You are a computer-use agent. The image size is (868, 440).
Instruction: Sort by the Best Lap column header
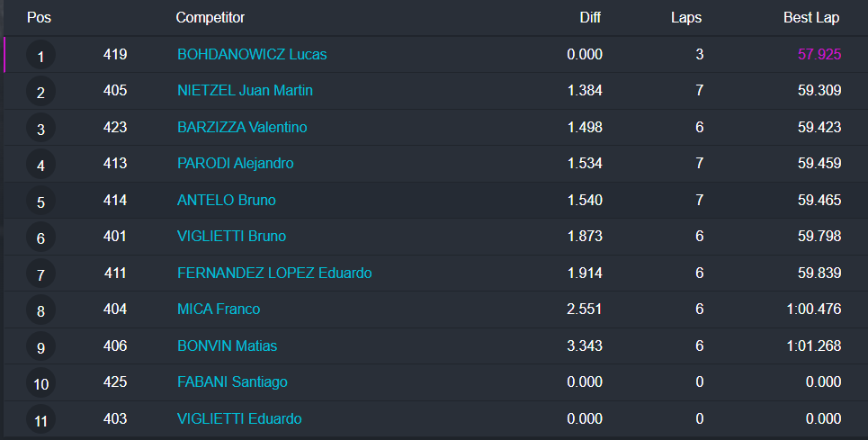[811, 18]
